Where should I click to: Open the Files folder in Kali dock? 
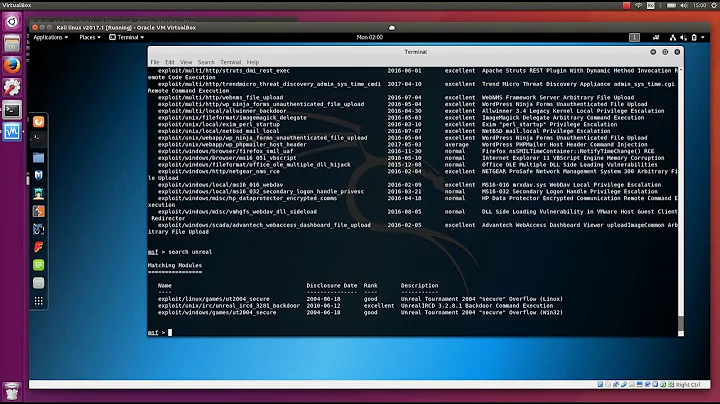click(39, 157)
